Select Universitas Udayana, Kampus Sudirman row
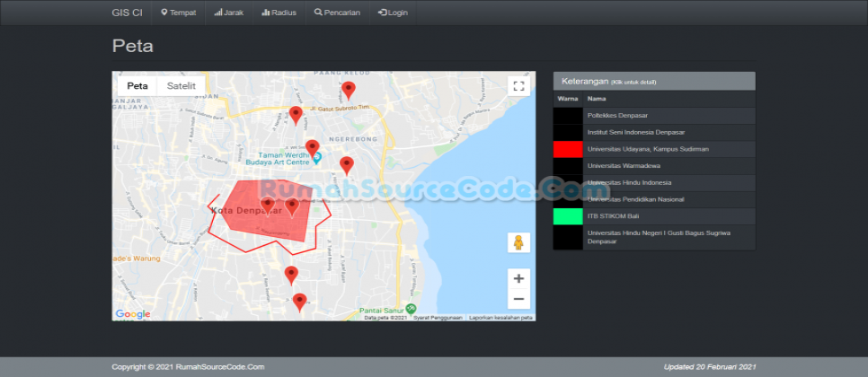Image resolution: width=868 pixels, height=377 pixels. point(654,149)
